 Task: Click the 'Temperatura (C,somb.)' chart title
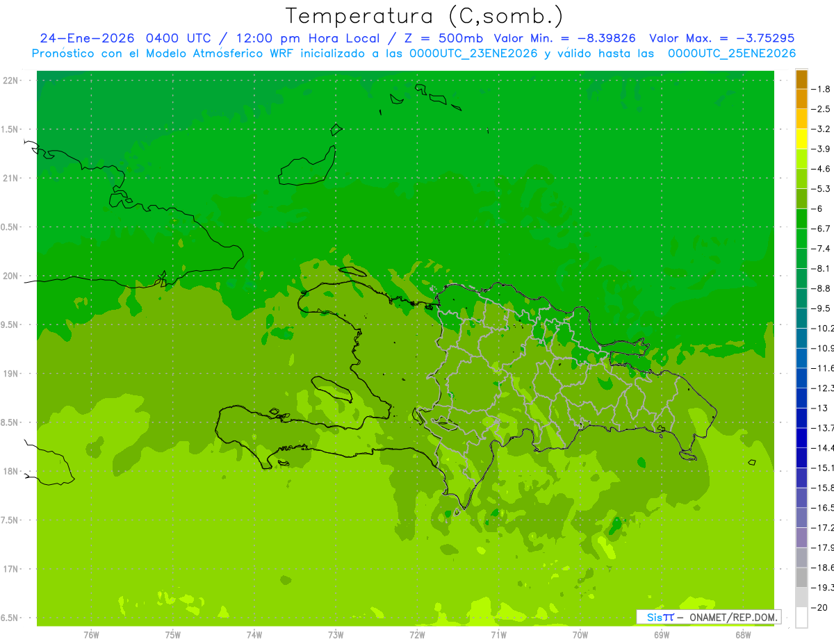click(x=425, y=16)
